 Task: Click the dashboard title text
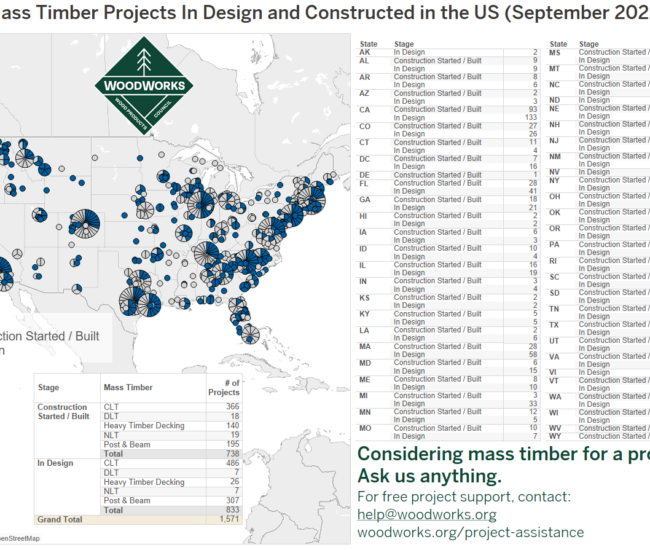[x=325, y=12]
